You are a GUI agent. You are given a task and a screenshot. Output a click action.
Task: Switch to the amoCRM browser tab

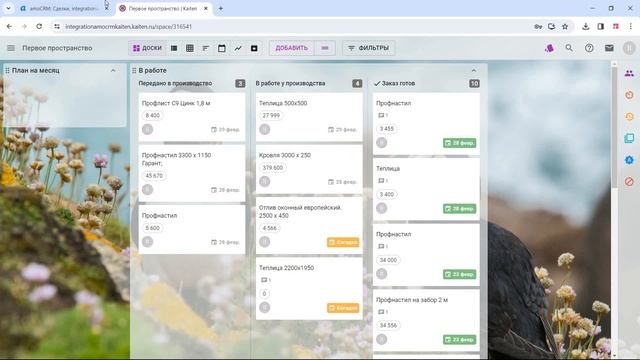coord(64,8)
